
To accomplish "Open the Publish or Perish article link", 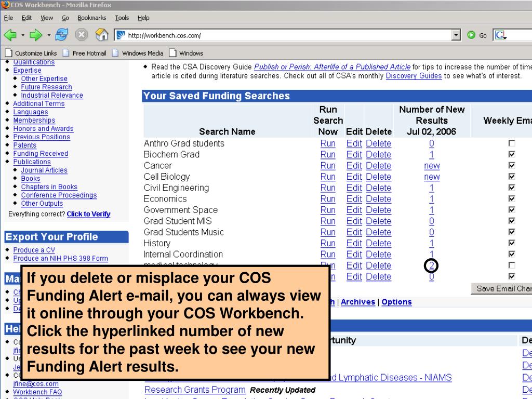I will pyautogui.click(x=332, y=67).
